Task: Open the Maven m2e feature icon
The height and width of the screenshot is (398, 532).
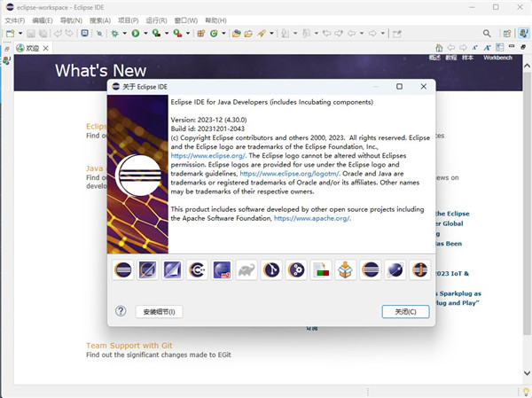Action: pyautogui.click(x=222, y=270)
